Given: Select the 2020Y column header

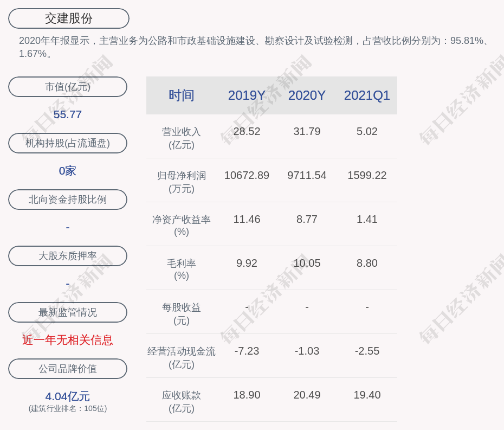Looking at the screenshot, I should pos(307,95).
